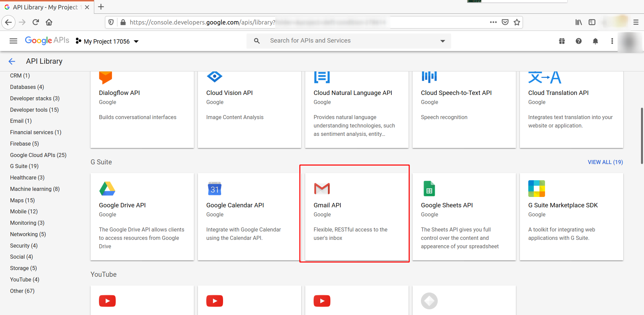
Task: Click the back arrow beside API Library
Action: 12,61
